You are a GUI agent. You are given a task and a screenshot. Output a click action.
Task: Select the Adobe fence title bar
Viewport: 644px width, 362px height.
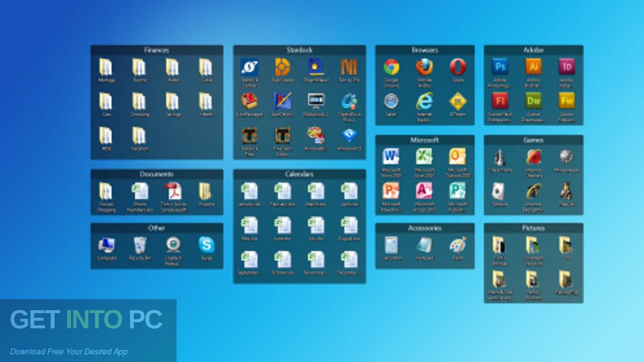[533, 50]
